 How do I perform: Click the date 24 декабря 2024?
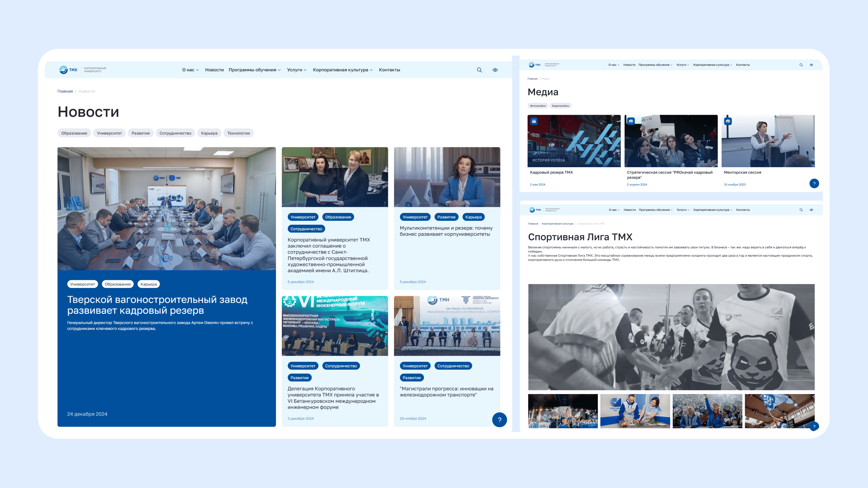coord(87,414)
